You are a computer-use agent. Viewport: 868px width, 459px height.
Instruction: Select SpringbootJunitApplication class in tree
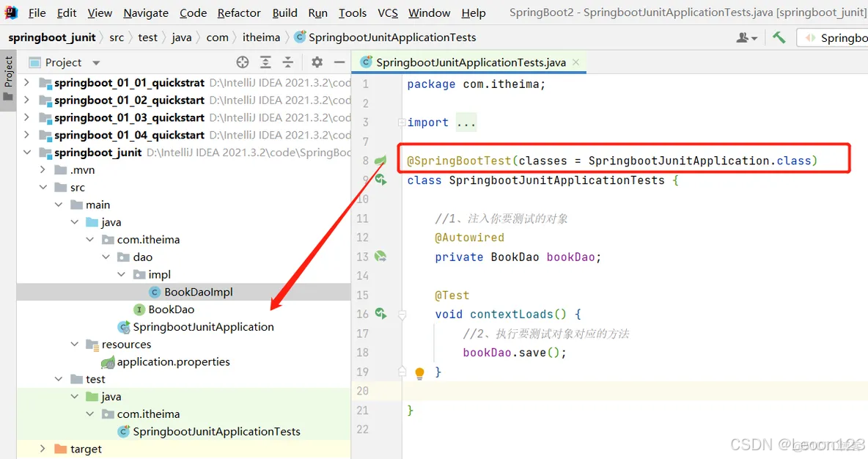196,327
